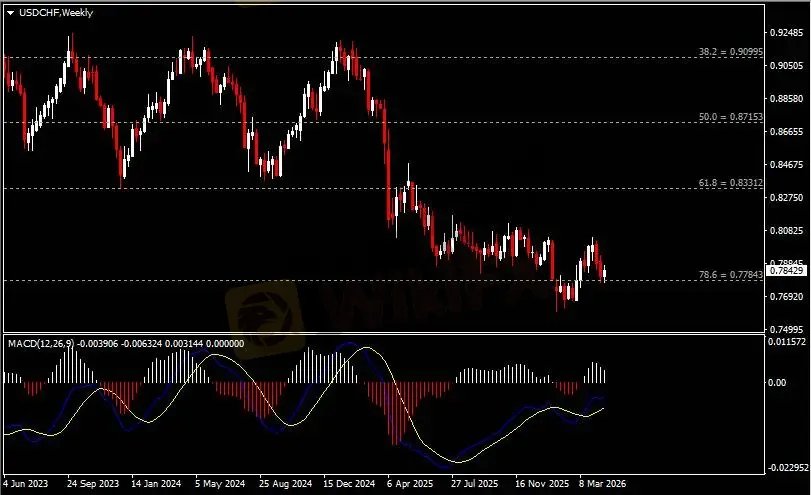This screenshot has width=811, height=495.
Task: Click the current price tag 0.78429
Action: (x=787, y=271)
